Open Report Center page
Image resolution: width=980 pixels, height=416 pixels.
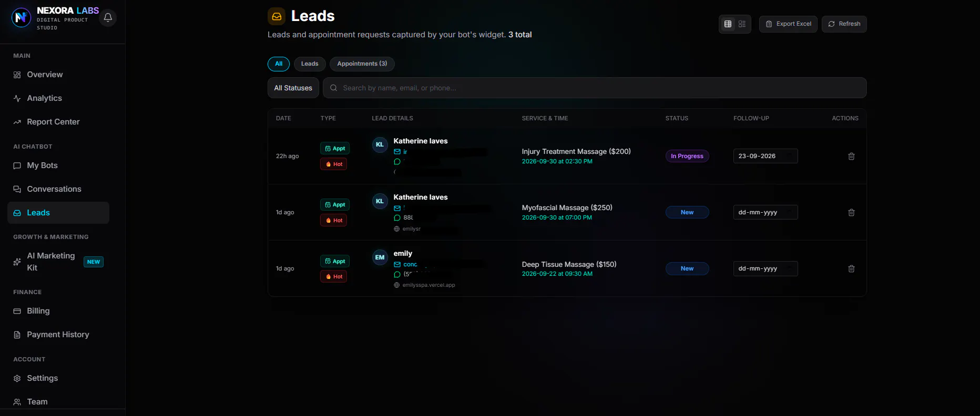coord(58,122)
